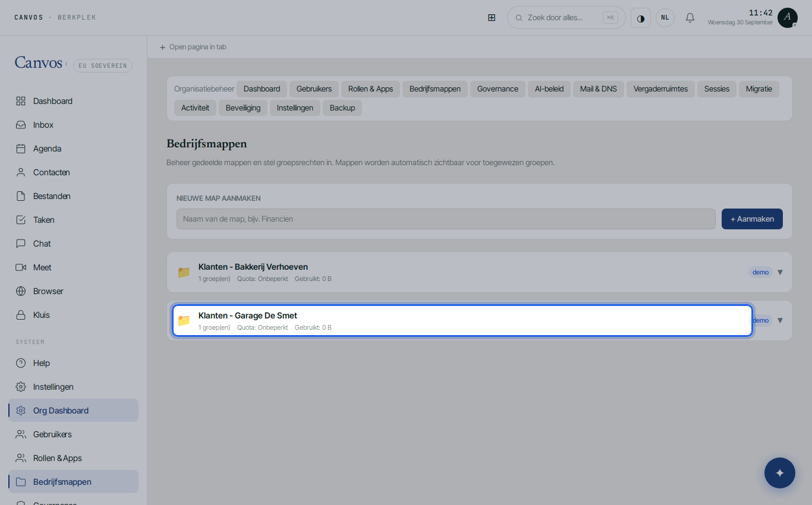Open the Browser globe icon
Screen dimensions: 812x505
click(21, 291)
